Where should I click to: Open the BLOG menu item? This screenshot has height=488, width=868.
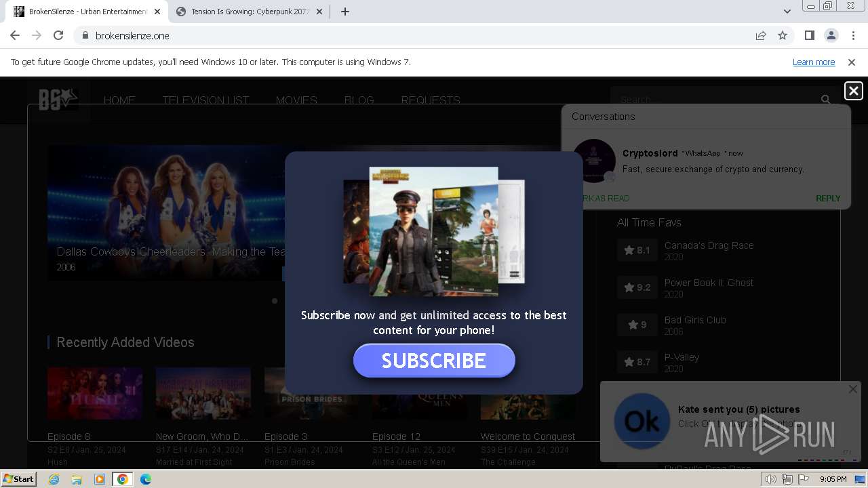click(x=359, y=100)
